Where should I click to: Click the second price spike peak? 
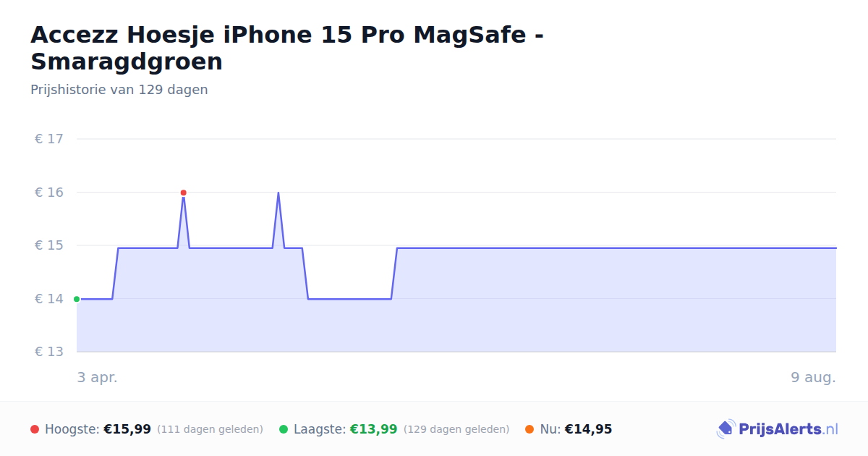click(x=278, y=193)
